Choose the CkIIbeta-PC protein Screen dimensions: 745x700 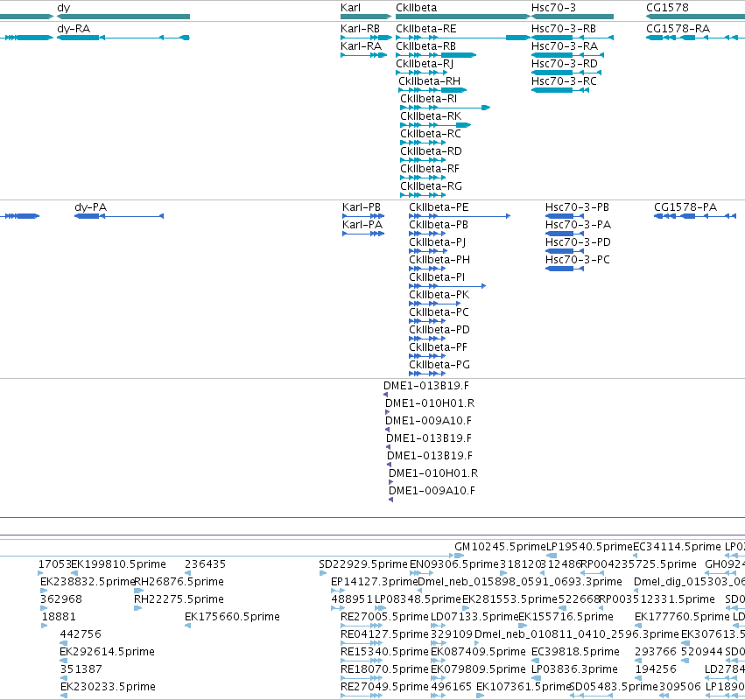click(439, 312)
